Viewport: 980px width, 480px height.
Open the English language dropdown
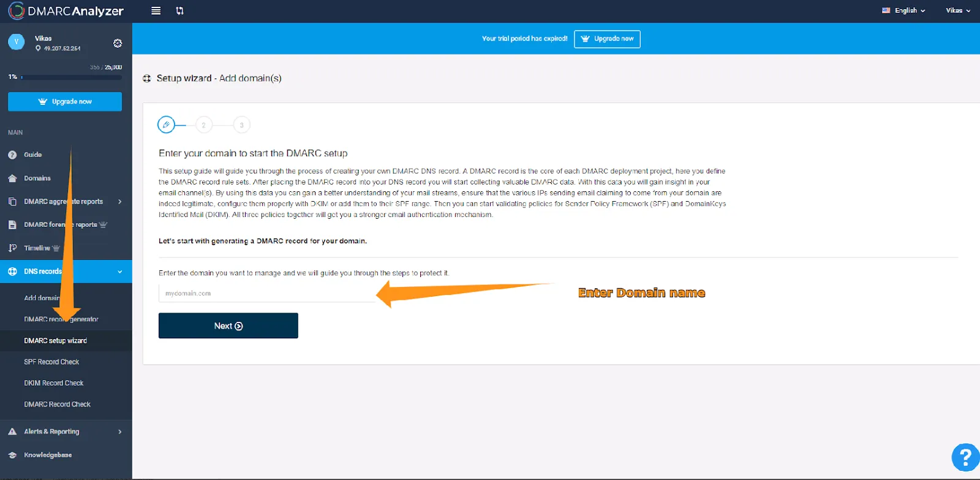click(910, 10)
